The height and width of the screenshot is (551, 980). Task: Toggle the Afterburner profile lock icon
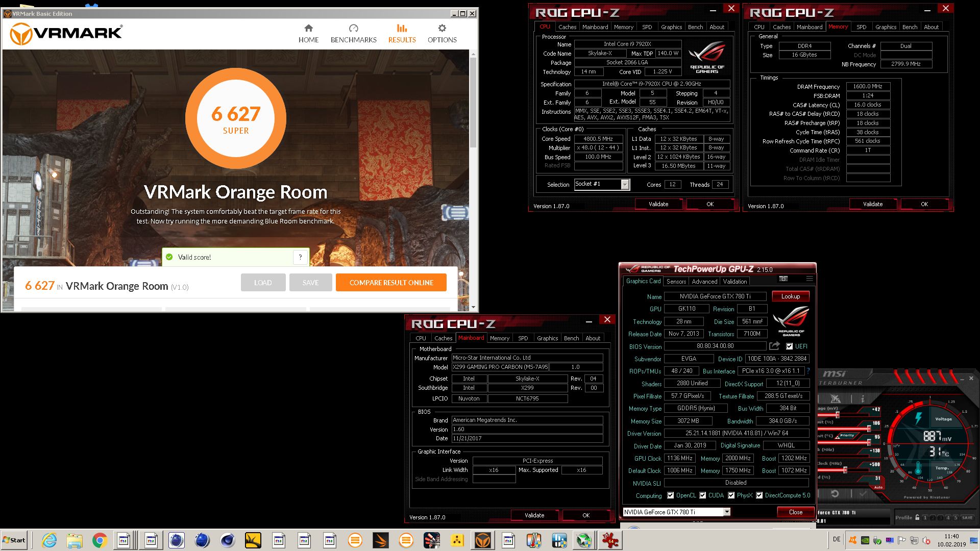(917, 517)
